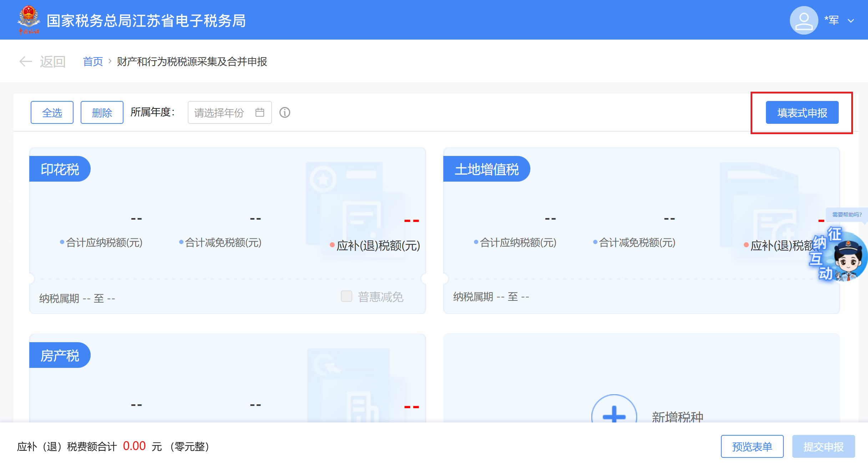Click the user avatar icon
868x466 pixels.
803,20
